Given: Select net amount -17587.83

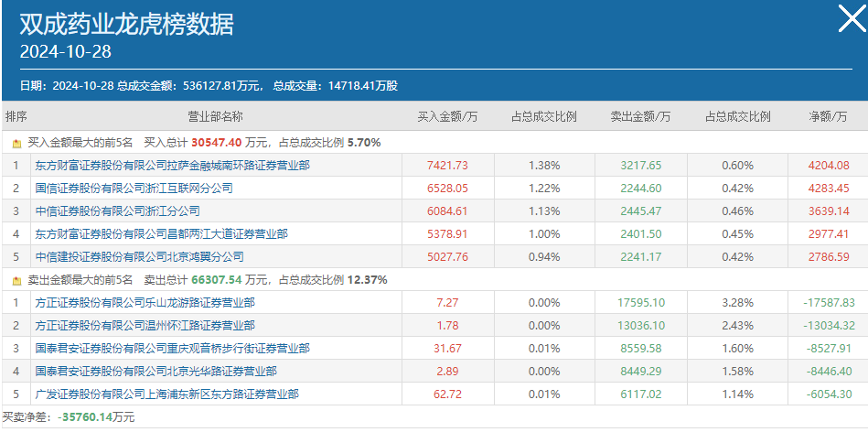Looking at the screenshot, I should 829,303.
